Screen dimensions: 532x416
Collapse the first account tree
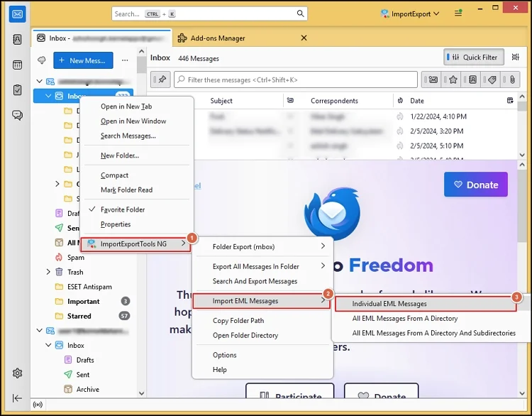(39, 81)
